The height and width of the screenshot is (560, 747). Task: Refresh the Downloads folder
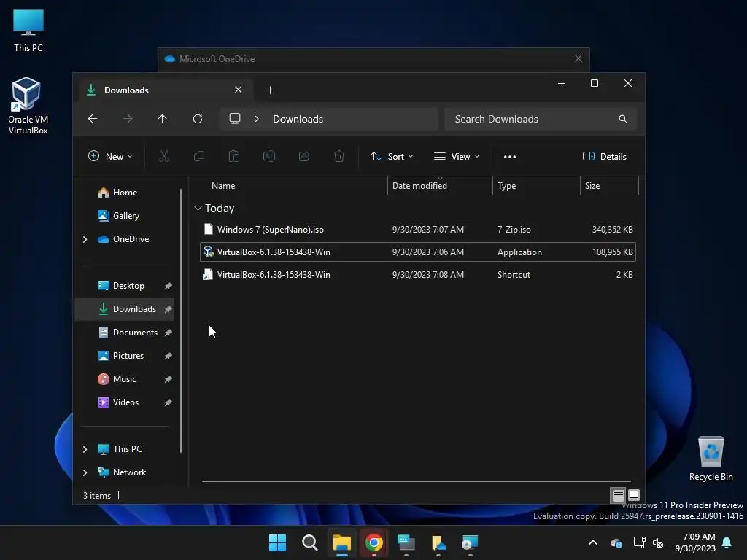(198, 119)
